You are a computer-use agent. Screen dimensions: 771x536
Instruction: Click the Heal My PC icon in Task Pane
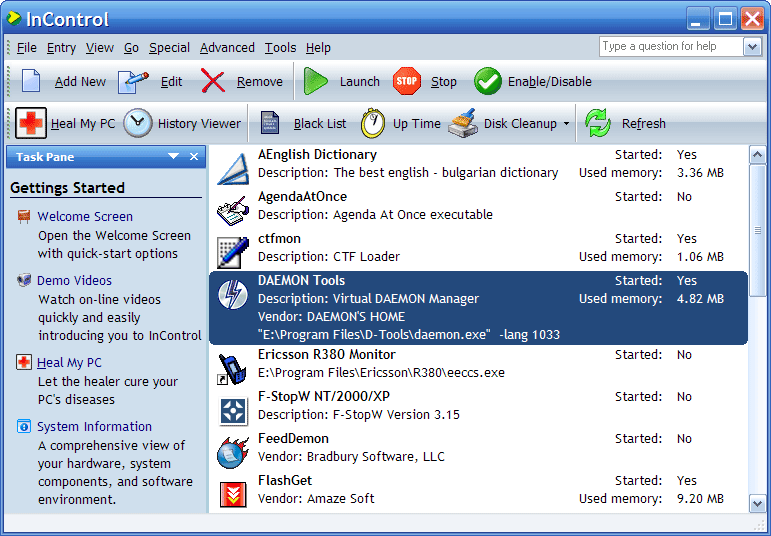click(x=24, y=362)
